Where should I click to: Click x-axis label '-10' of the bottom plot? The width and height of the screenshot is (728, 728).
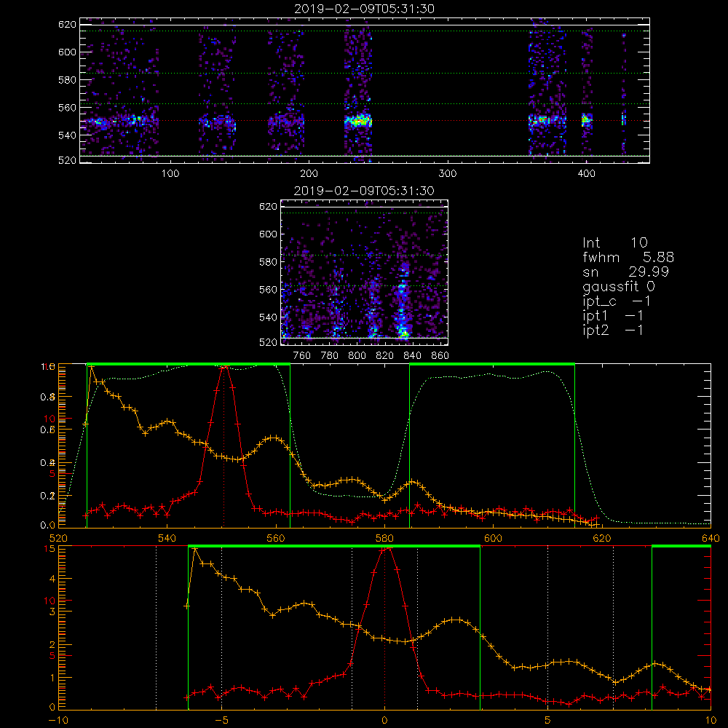point(58,721)
